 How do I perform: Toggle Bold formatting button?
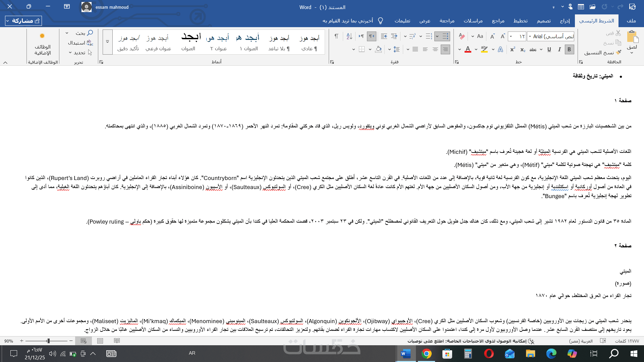pos(569,50)
